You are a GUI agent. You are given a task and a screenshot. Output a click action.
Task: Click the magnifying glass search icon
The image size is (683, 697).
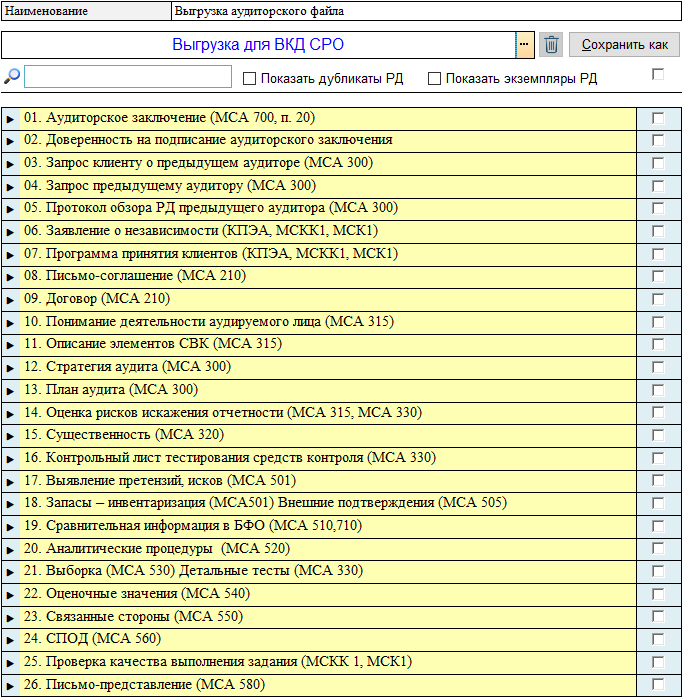[x=12, y=77]
